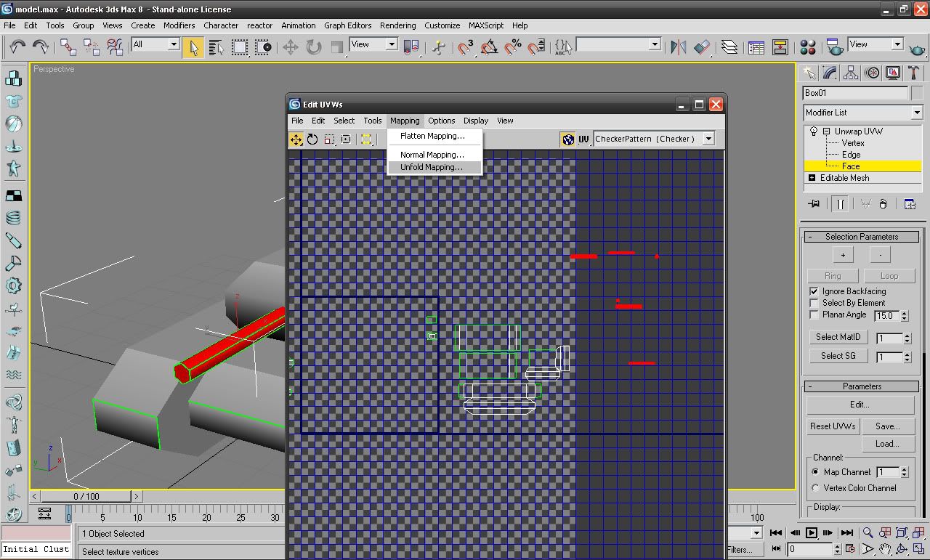Toggle the show map icon beside UV

[x=568, y=139]
